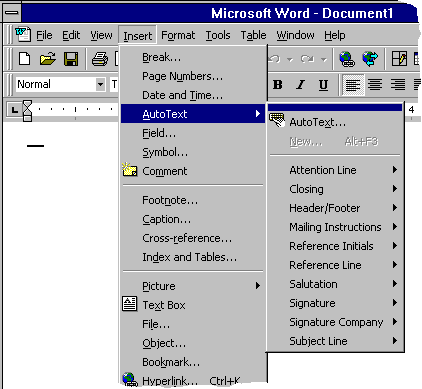Insert a Comment from the menu
This screenshot has width=422, height=389.
coord(193,171)
